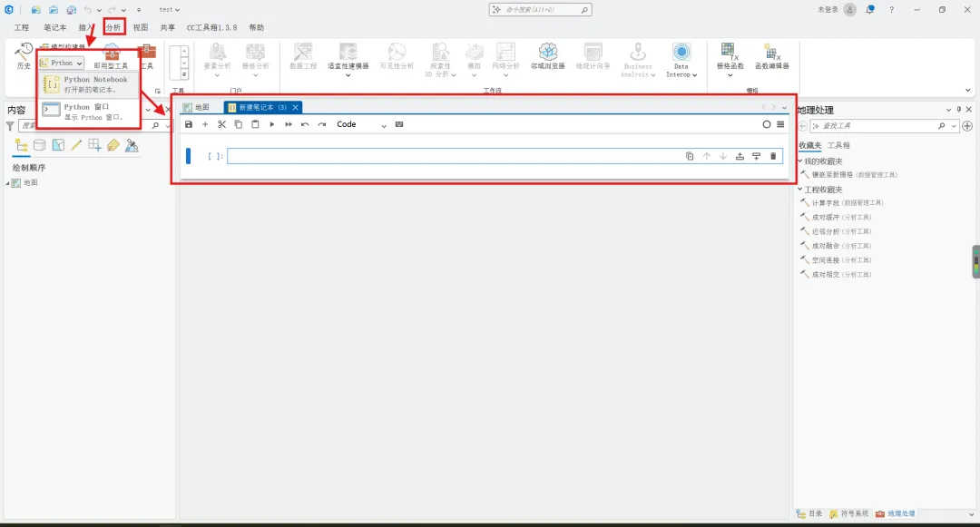
Task: Open the notebook hamburger menu
Action: [x=780, y=124]
